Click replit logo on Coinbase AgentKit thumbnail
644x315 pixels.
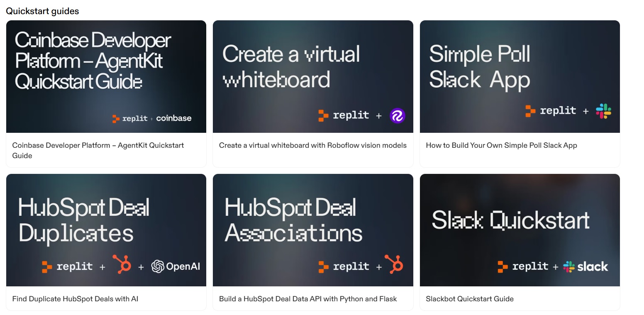[130, 119]
